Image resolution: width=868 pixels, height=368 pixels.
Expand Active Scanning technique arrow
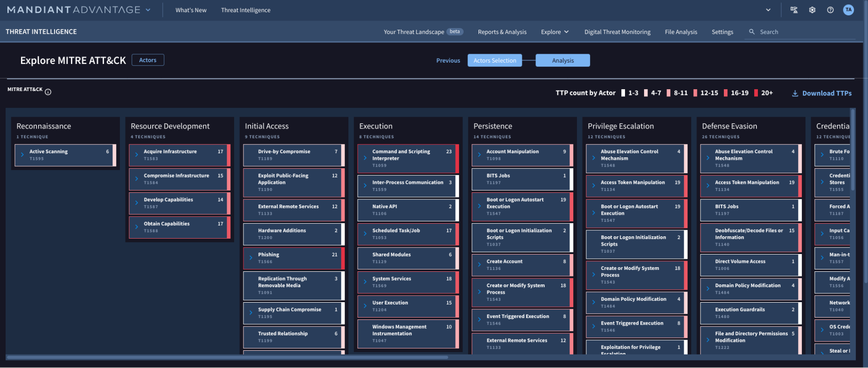[x=22, y=155]
